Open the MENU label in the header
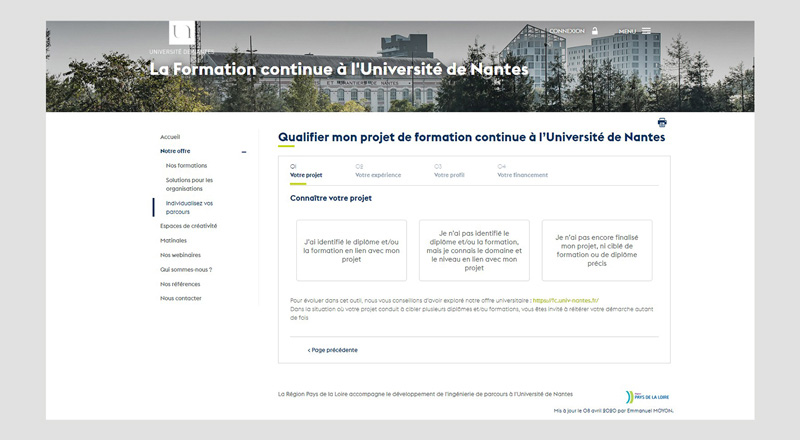Image resolution: width=800 pixels, height=440 pixels. point(627,31)
